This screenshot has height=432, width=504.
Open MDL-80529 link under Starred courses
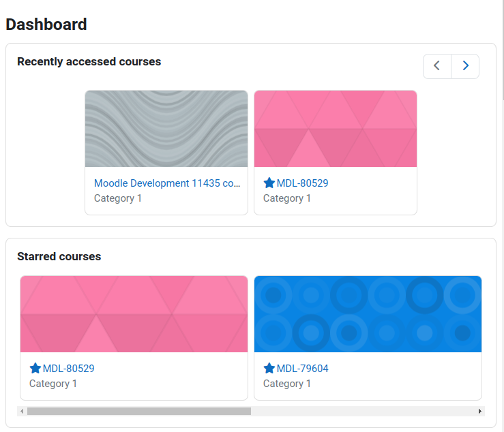pos(68,369)
